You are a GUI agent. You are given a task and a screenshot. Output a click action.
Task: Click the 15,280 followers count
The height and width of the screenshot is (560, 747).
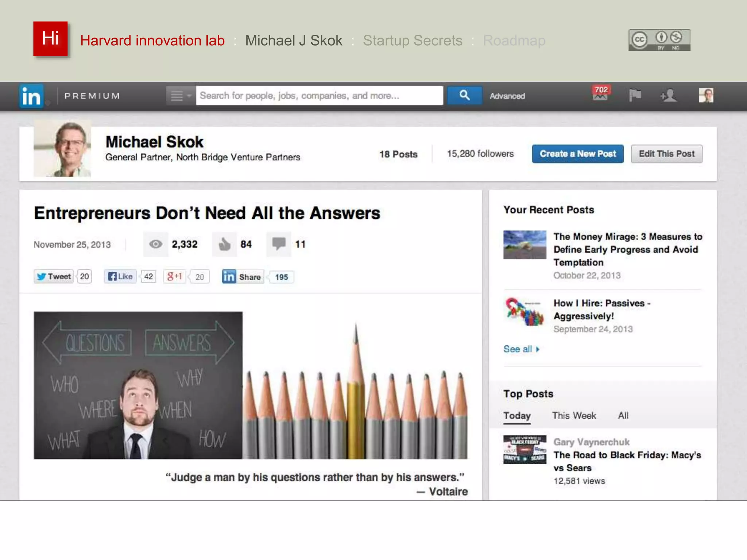[x=480, y=154]
